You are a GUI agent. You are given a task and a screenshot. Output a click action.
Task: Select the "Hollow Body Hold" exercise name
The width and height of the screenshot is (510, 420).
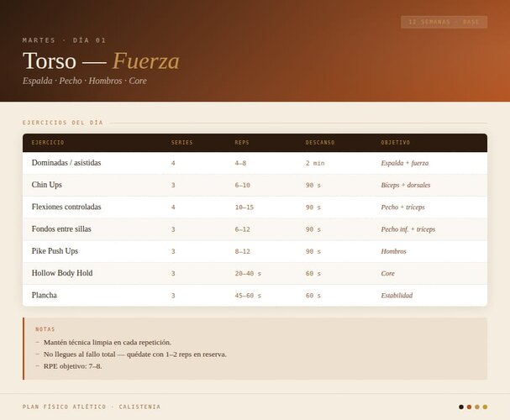62,273
